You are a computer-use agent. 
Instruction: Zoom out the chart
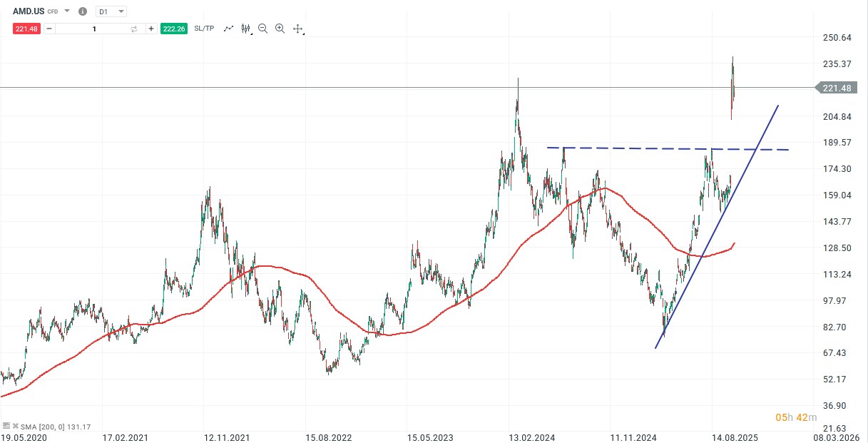click(262, 29)
